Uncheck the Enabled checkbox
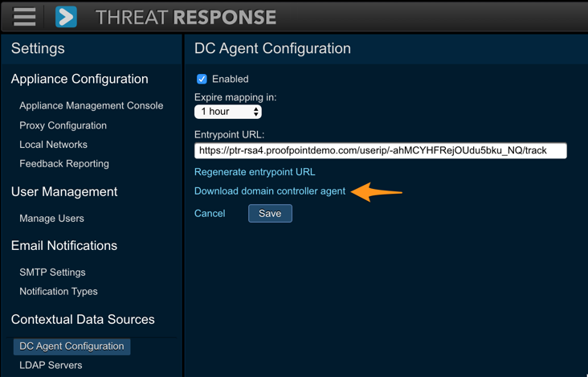 [202, 79]
